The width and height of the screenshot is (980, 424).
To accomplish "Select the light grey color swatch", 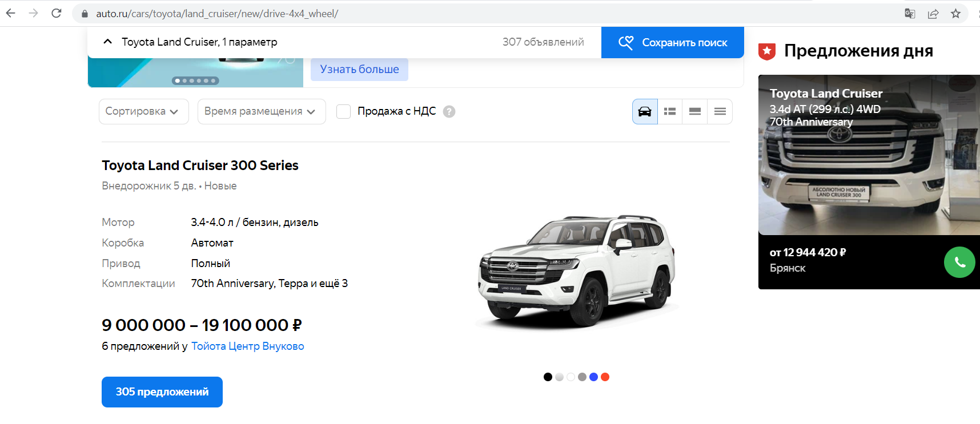I will tap(559, 377).
